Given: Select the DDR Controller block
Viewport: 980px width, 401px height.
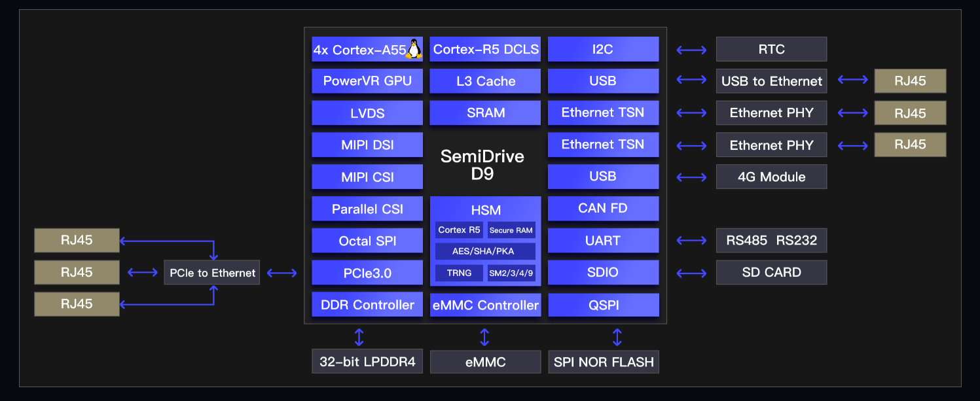Looking at the screenshot, I should [x=367, y=305].
